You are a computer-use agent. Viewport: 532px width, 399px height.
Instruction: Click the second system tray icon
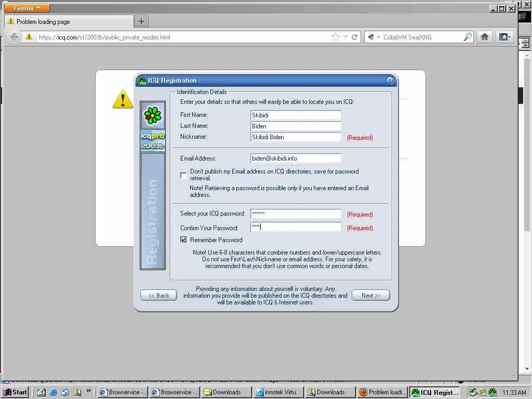pyautogui.click(x=483, y=393)
